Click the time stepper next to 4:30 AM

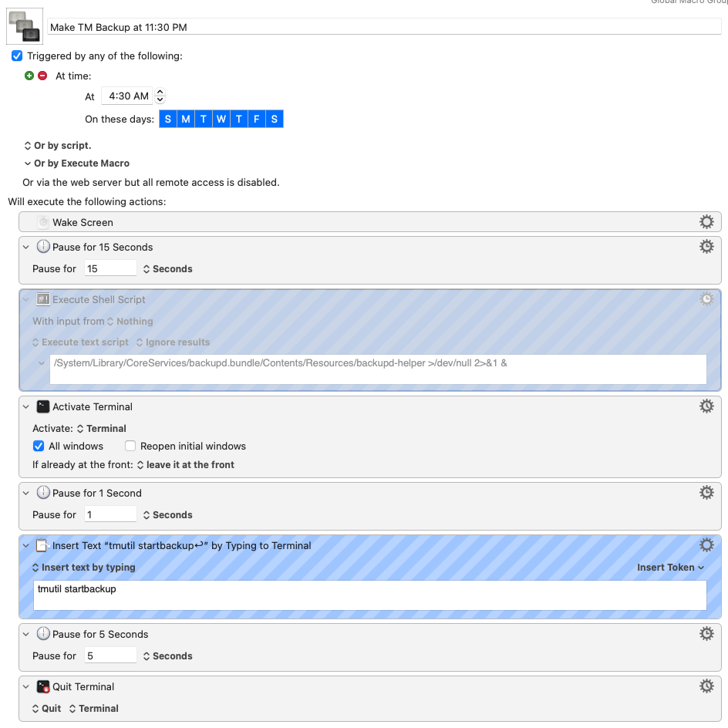point(160,96)
